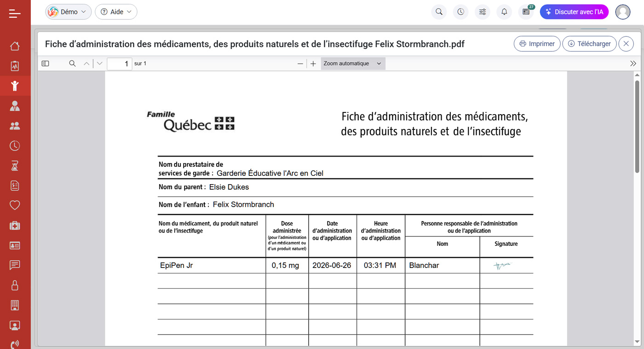This screenshot has width=644, height=349.
Task: Open the calendar icon with badge 27
Action: 526,12
